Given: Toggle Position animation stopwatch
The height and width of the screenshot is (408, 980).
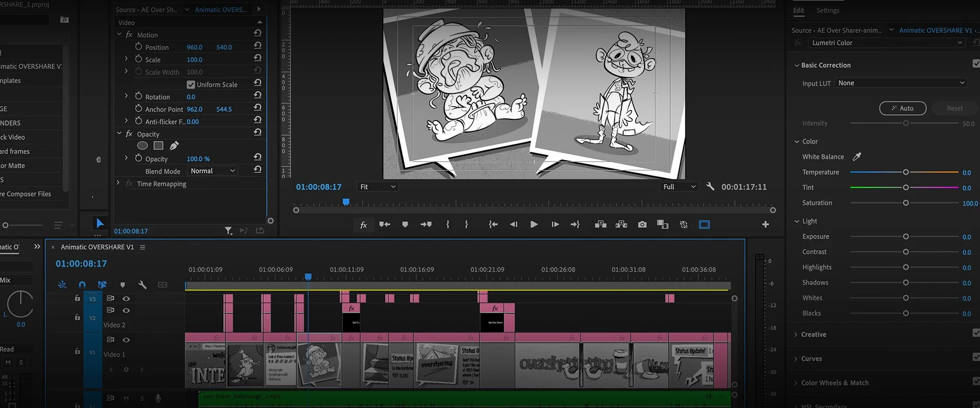Looking at the screenshot, I should coord(138,46).
